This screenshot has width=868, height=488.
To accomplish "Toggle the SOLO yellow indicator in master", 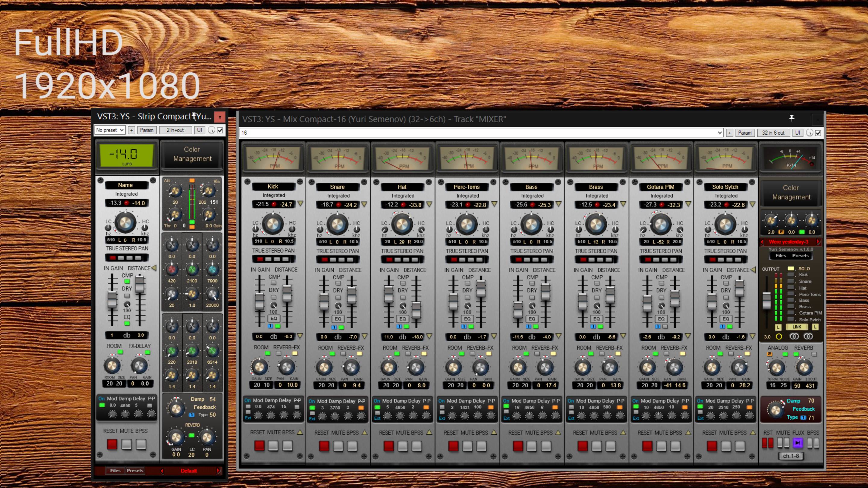I will pos(791,268).
